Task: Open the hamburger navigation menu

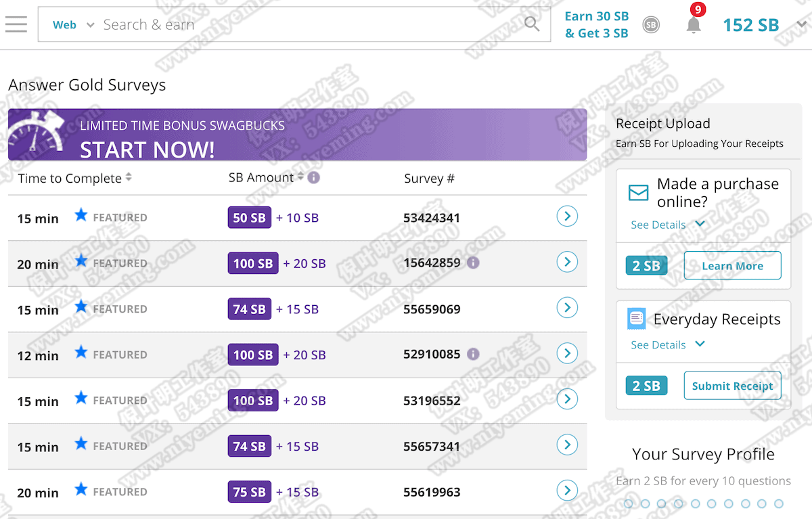Action: coord(16,24)
